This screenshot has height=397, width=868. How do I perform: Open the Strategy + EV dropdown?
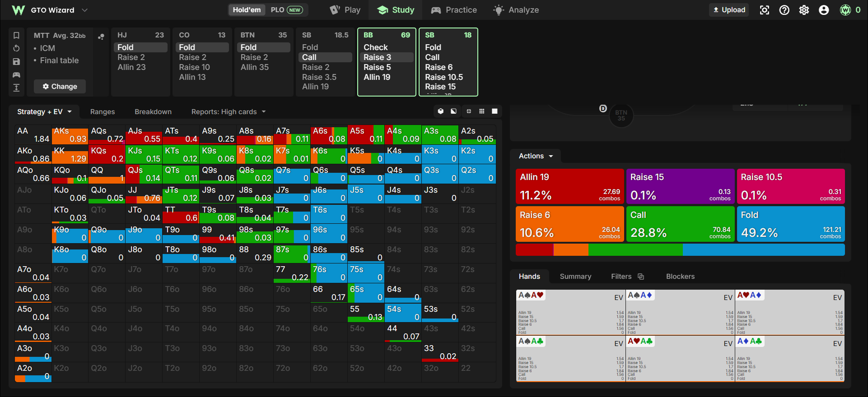(x=44, y=112)
